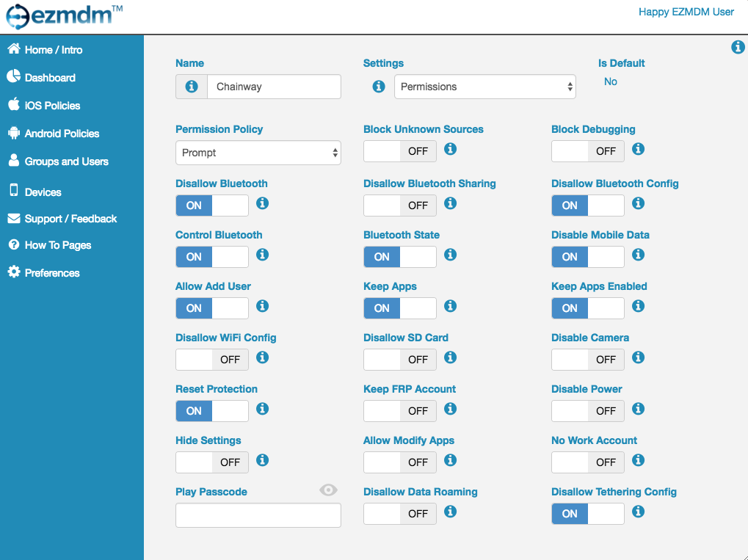Show info for Bluetooth State
The height and width of the screenshot is (560, 748).
coord(450,255)
